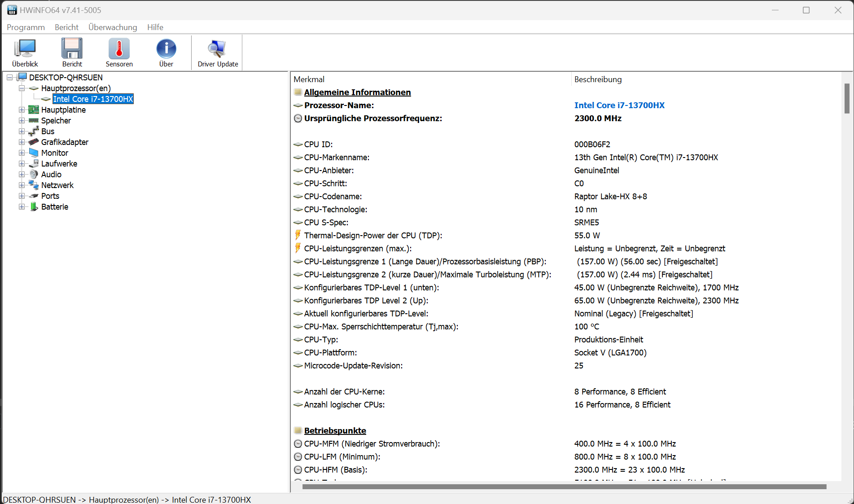
Task: Expand the Hauptplatine tree node
Action: [22, 110]
